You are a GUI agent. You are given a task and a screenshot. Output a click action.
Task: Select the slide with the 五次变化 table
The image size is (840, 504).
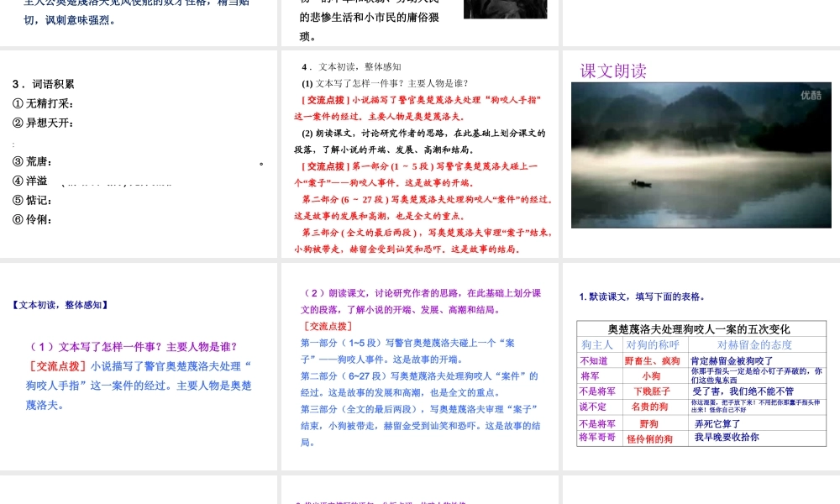[x=701, y=366]
